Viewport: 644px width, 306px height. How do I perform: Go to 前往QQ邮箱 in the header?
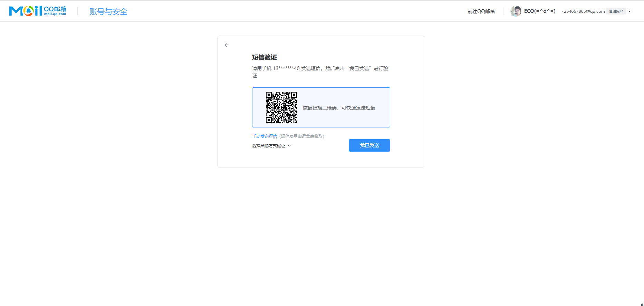[x=481, y=11]
